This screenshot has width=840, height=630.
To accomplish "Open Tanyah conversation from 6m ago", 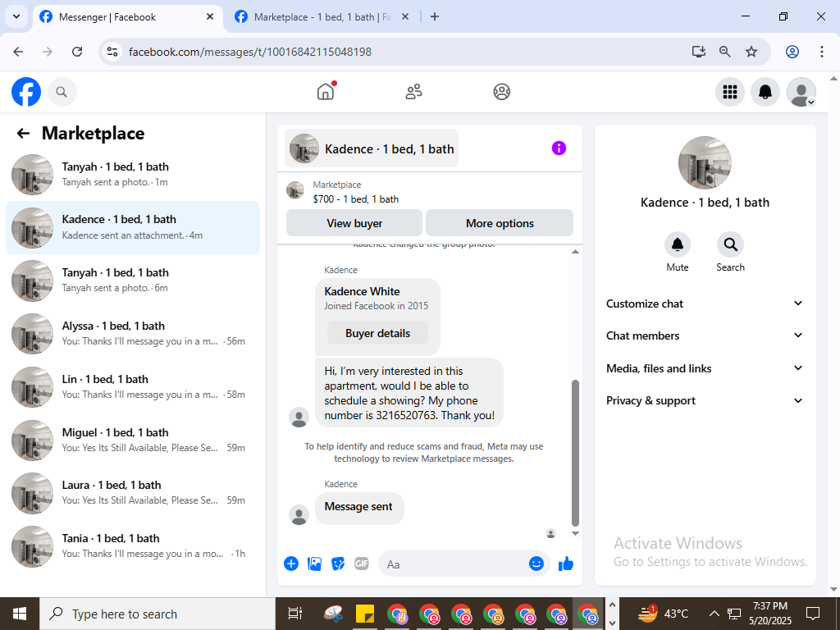I will point(133,281).
